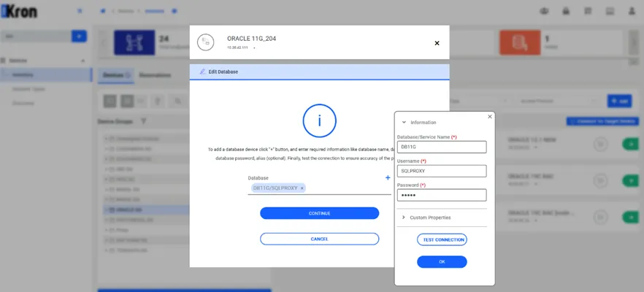This screenshot has height=292, width=644.
Task: Select Inventory in the sidebar
Action: pyautogui.click(x=46, y=74)
